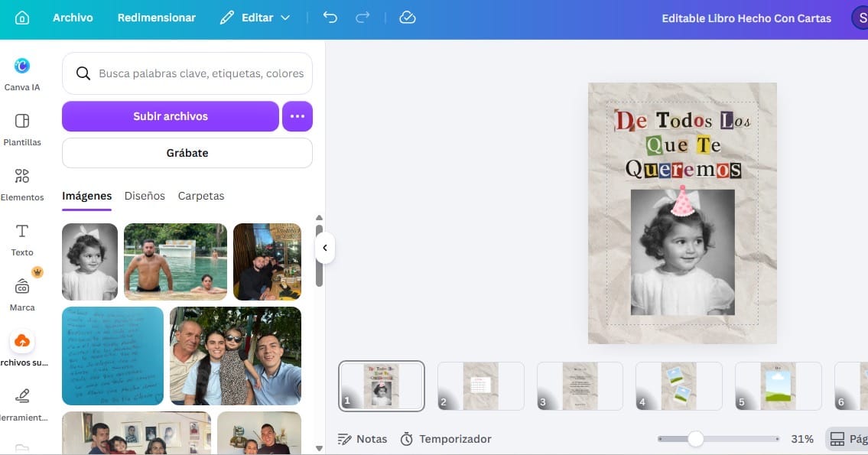Select the restaurant table photo upload
This screenshot has height=455, width=868.
click(268, 262)
